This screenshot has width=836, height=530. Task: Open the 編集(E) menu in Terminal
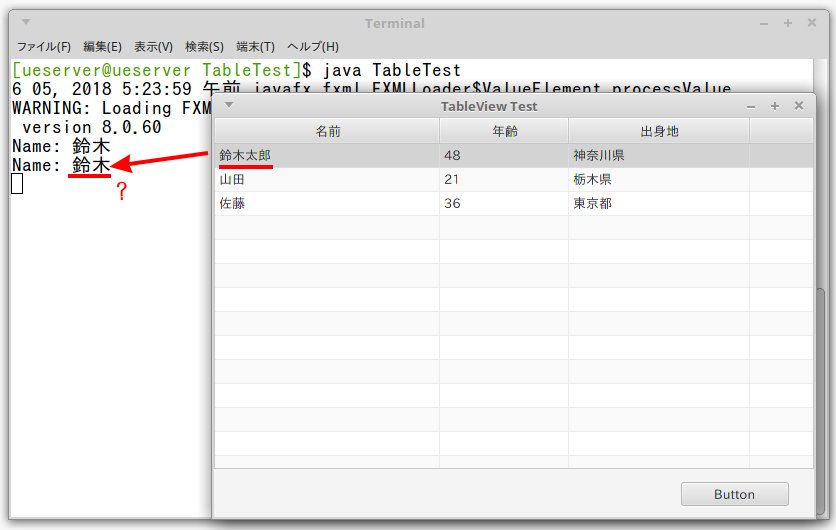coord(102,47)
